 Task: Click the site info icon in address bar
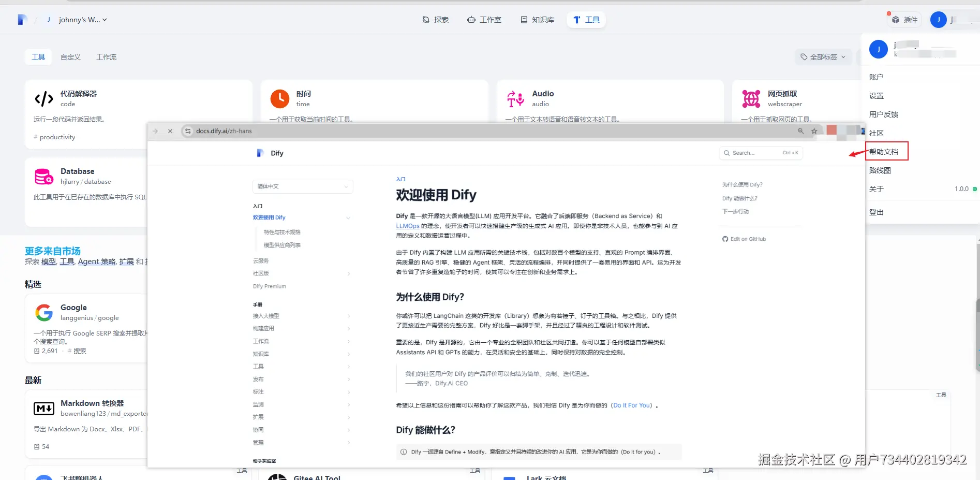click(188, 131)
